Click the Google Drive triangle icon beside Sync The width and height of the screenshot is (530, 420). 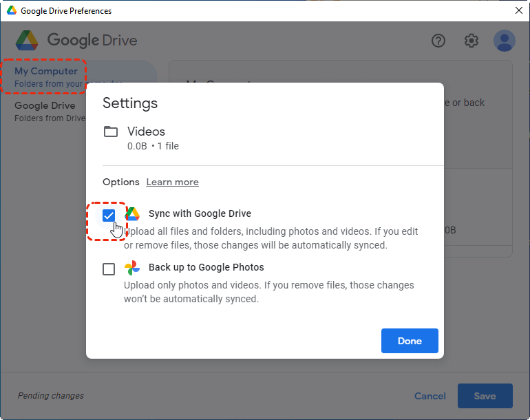[x=132, y=214]
